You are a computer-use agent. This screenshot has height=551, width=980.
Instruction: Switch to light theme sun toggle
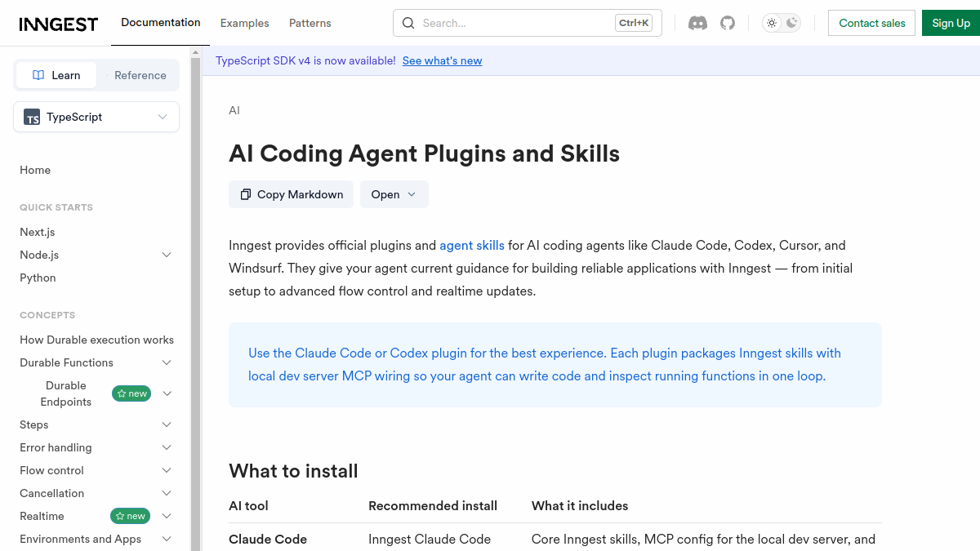click(x=772, y=23)
